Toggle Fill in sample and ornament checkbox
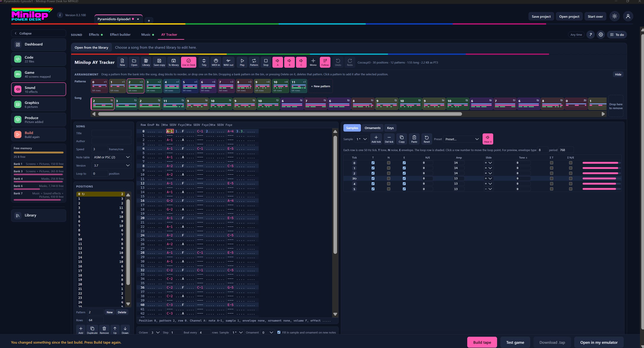The width and height of the screenshot is (644, 348). [279, 332]
